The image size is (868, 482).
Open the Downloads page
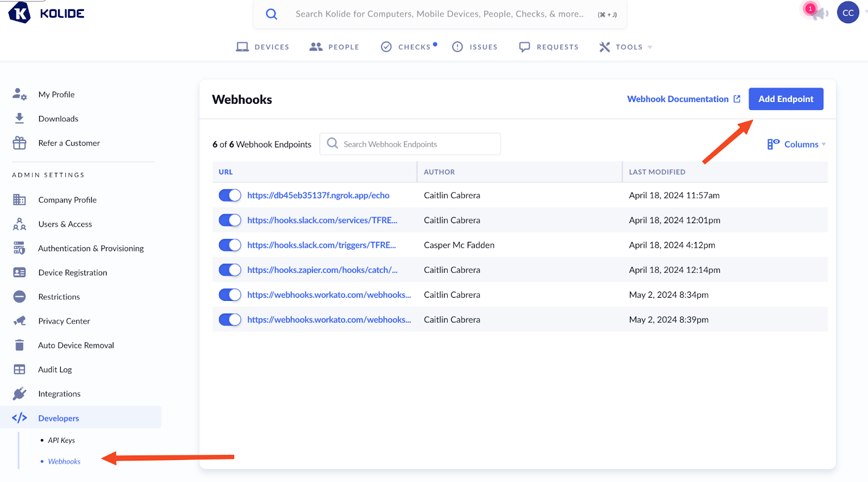pos(58,119)
